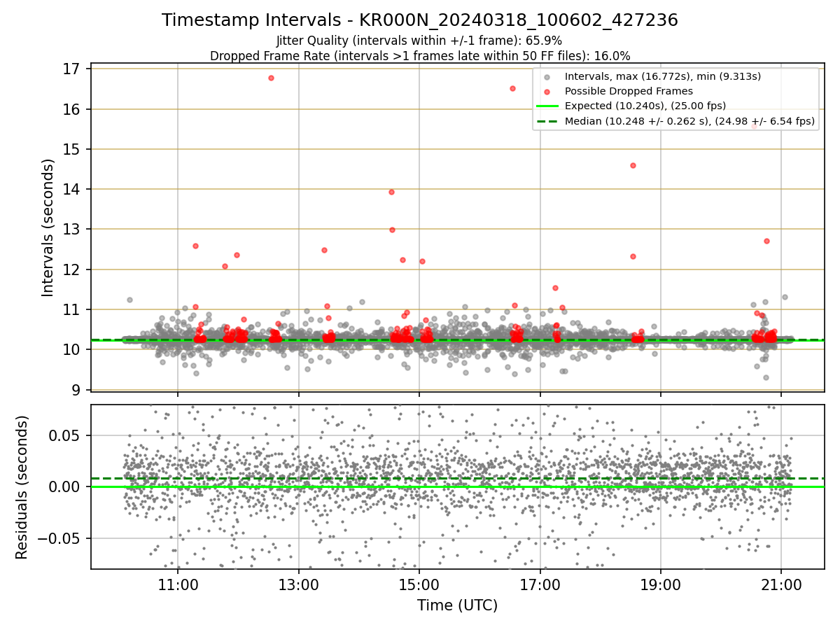Click legend text 'Possible Dropped Frames'

click(629, 91)
